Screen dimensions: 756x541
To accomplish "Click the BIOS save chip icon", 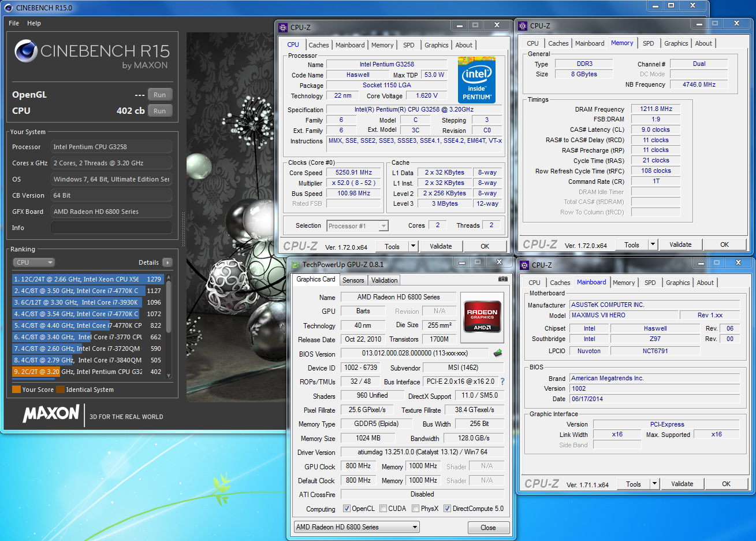I will pos(498,353).
